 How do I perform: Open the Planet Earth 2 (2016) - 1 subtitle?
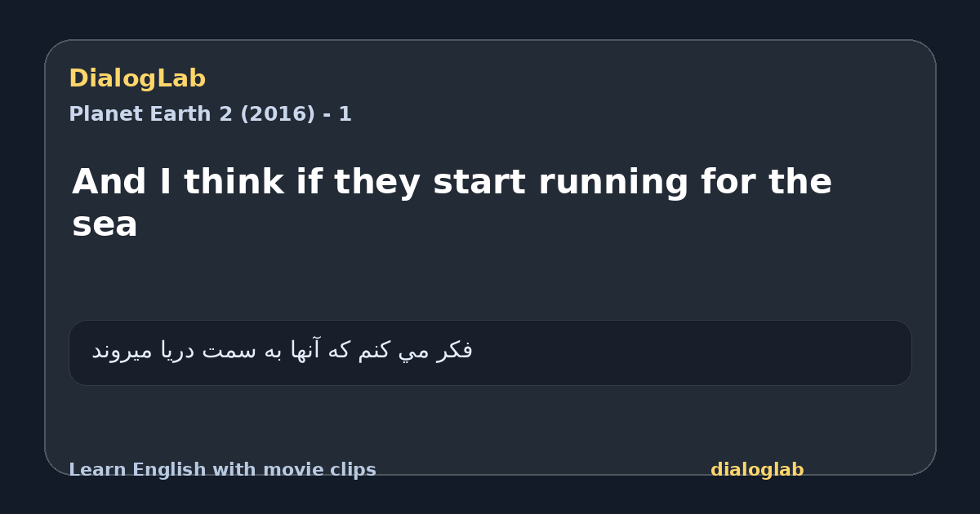(210, 114)
